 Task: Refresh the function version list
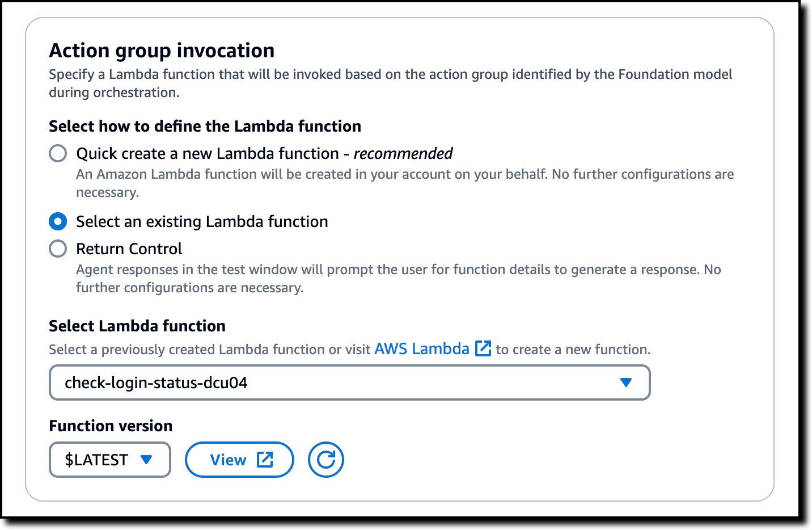(326, 460)
